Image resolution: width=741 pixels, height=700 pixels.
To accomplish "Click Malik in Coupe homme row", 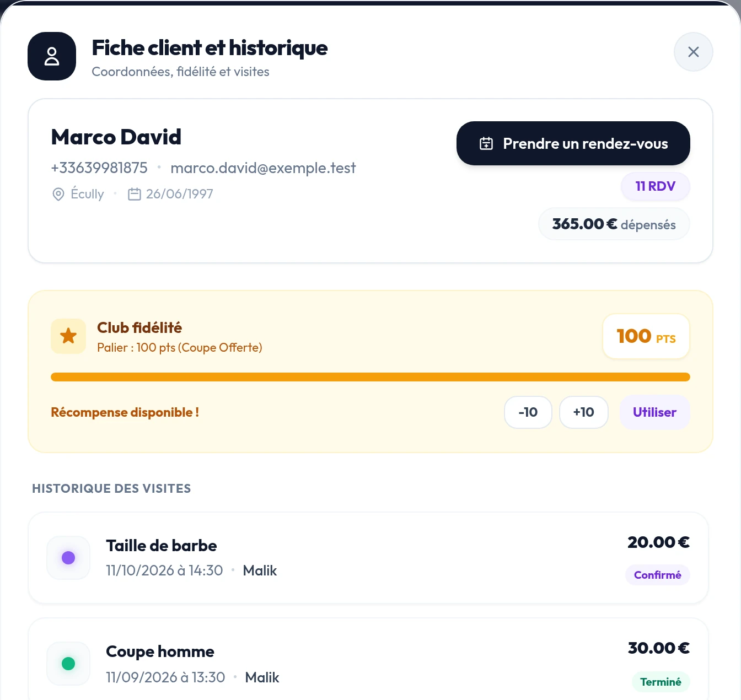I will pyautogui.click(x=262, y=677).
